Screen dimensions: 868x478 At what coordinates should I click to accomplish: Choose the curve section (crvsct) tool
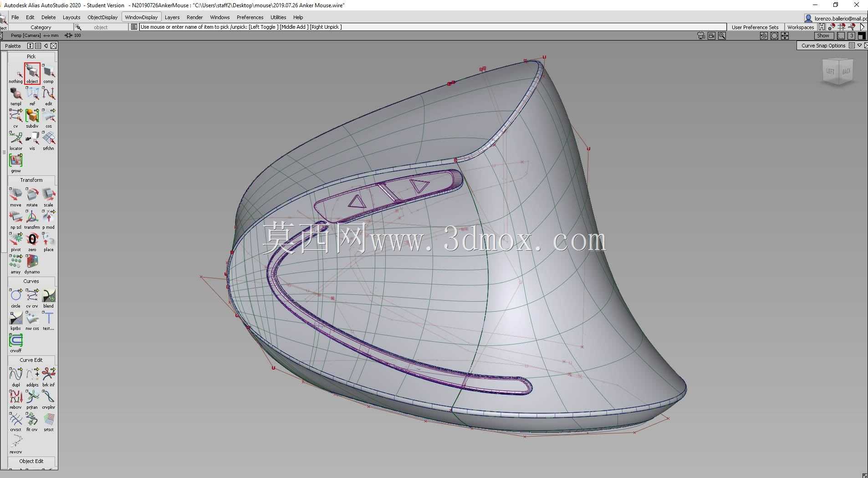point(15,422)
